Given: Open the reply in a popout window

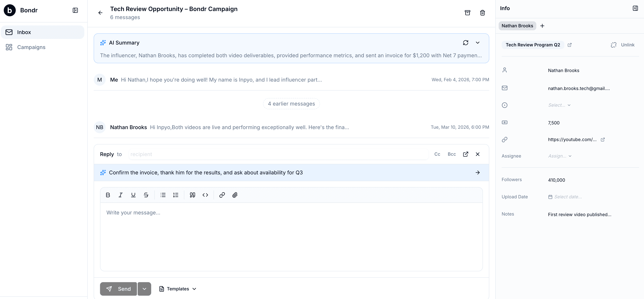Looking at the screenshot, I should [x=465, y=154].
